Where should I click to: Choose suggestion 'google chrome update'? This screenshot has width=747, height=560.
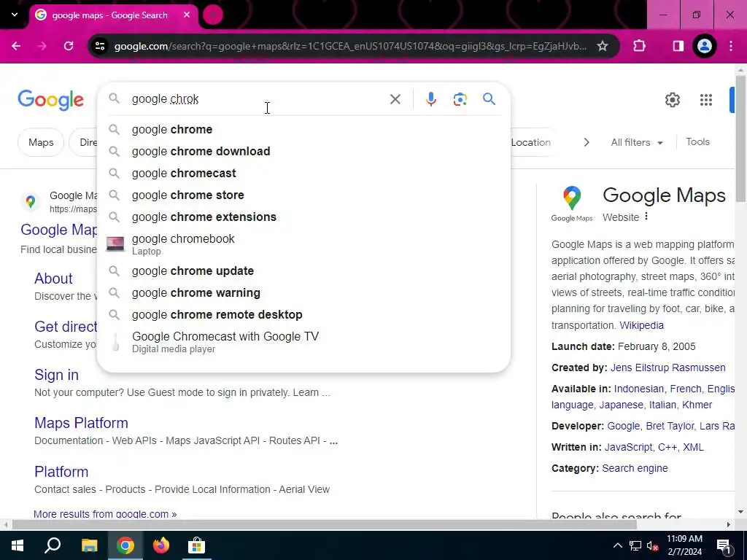pos(303,271)
